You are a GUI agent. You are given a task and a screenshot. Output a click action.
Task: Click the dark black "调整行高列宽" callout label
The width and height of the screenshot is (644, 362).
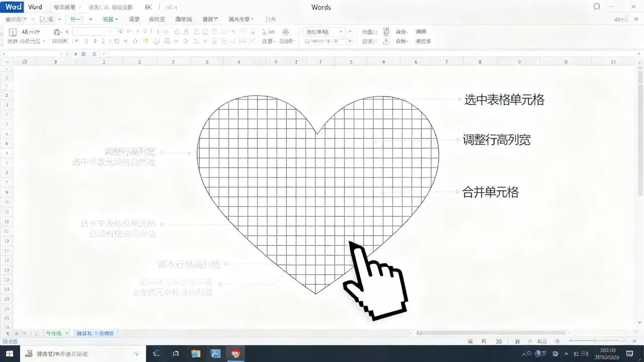(x=497, y=140)
